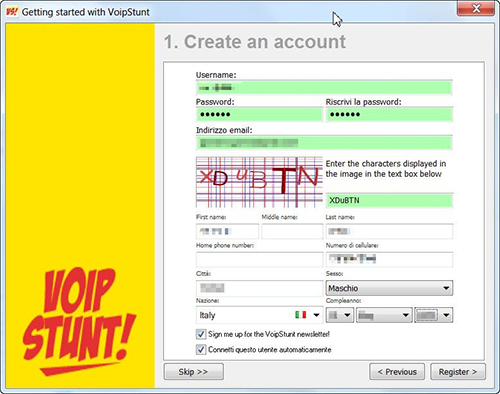Screen dimensions: 500x394
Task: Go back with the < Previous button
Action: coord(397,372)
